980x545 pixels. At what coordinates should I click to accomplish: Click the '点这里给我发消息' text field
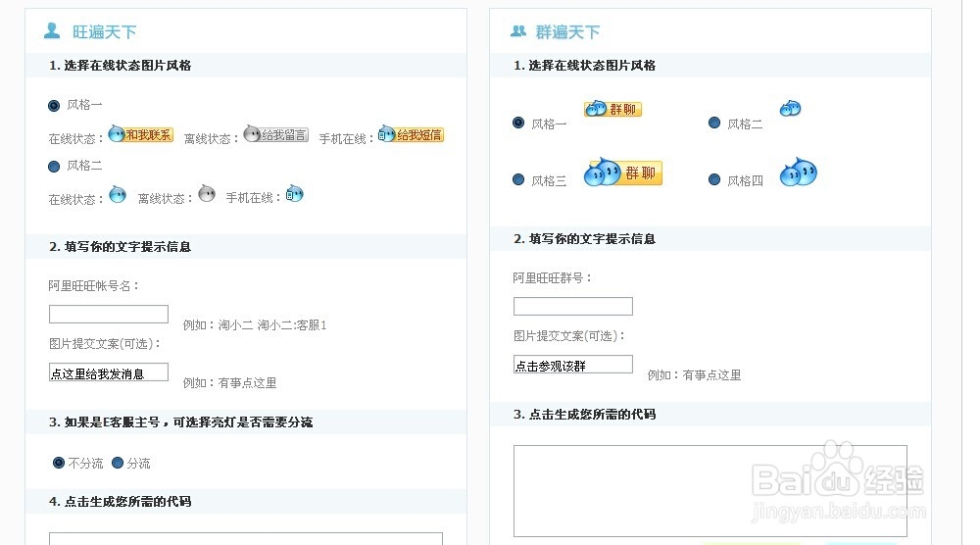click(x=109, y=372)
